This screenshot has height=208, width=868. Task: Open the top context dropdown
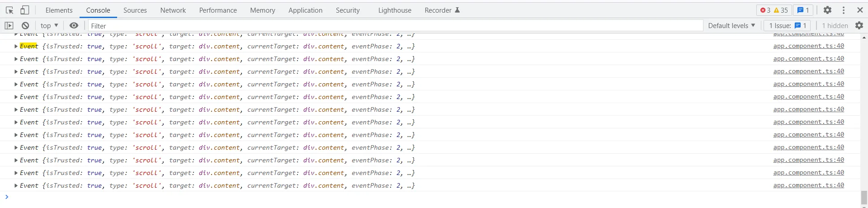(49, 26)
